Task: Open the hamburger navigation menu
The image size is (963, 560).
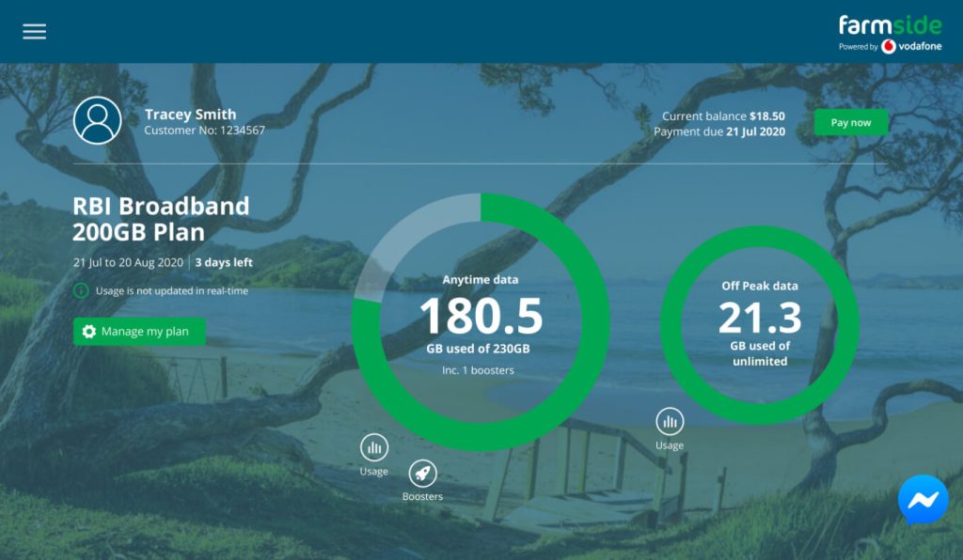Action: coord(34,30)
